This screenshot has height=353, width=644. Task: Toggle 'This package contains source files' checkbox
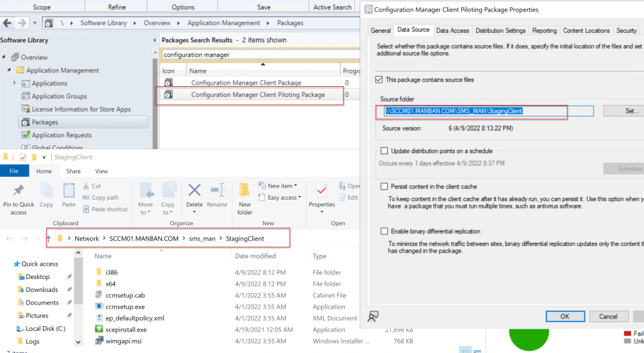tap(378, 80)
